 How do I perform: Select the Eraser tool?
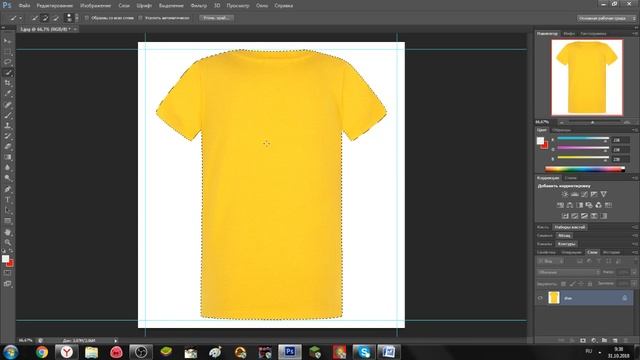(x=7, y=147)
